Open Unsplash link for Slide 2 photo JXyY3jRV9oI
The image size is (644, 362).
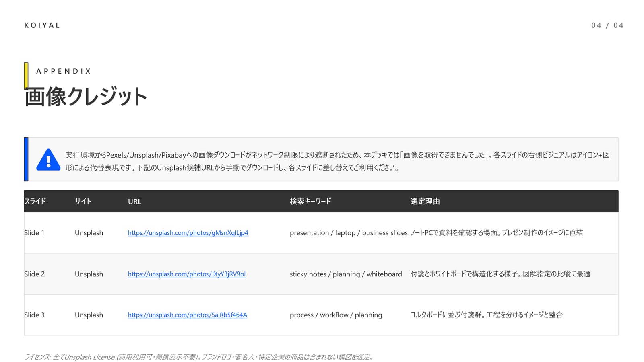[187, 274]
